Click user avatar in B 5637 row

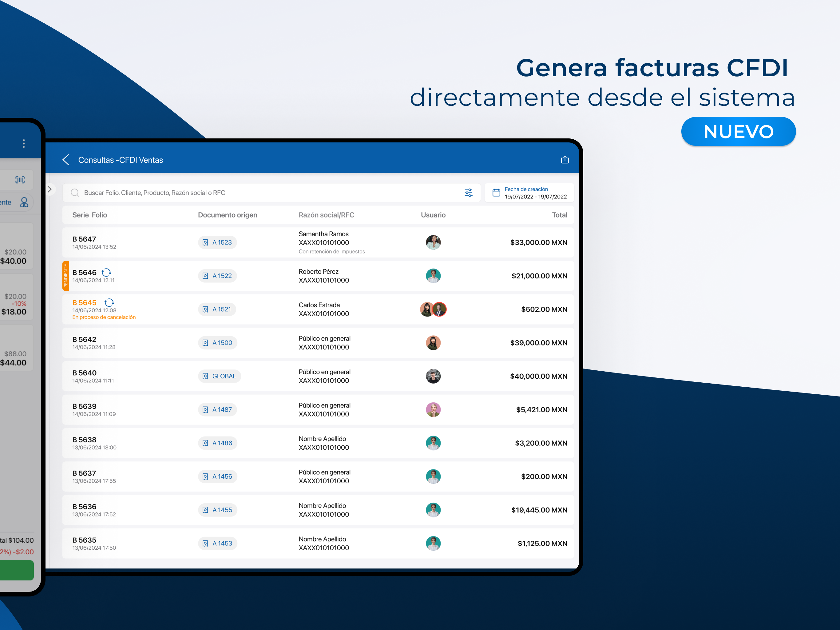(x=433, y=476)
